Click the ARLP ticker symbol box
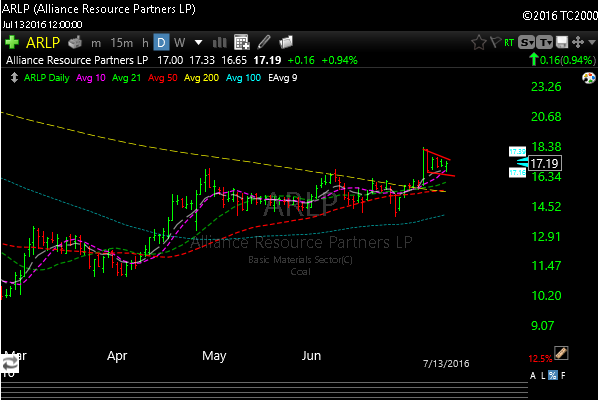The width and height of the screenshot is (598, 400). click(43, 42)
